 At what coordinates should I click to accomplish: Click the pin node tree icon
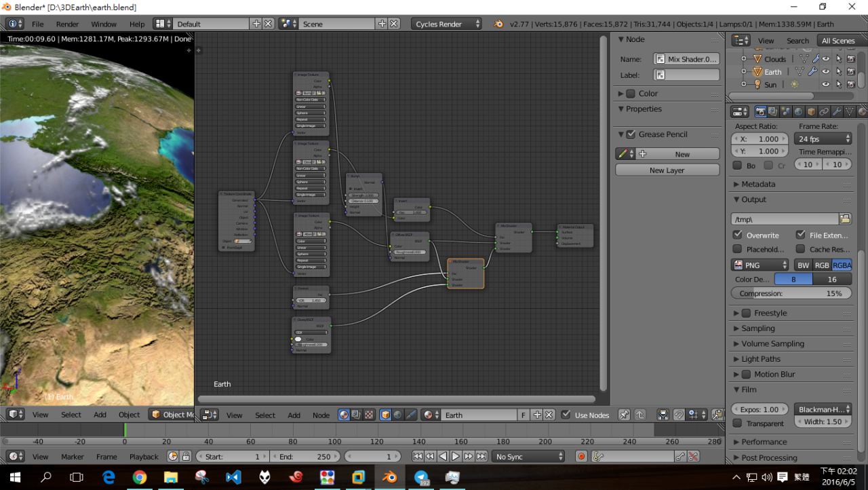pos(624,415)
